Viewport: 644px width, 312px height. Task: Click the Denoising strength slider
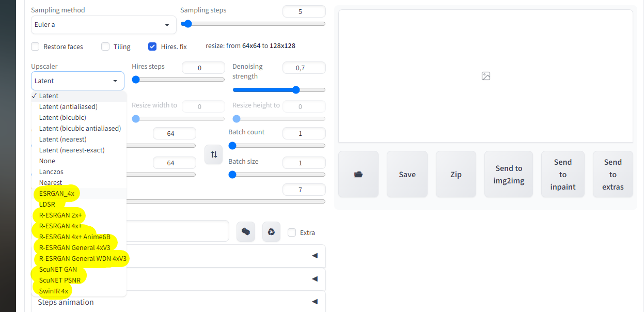click(279, 90)
